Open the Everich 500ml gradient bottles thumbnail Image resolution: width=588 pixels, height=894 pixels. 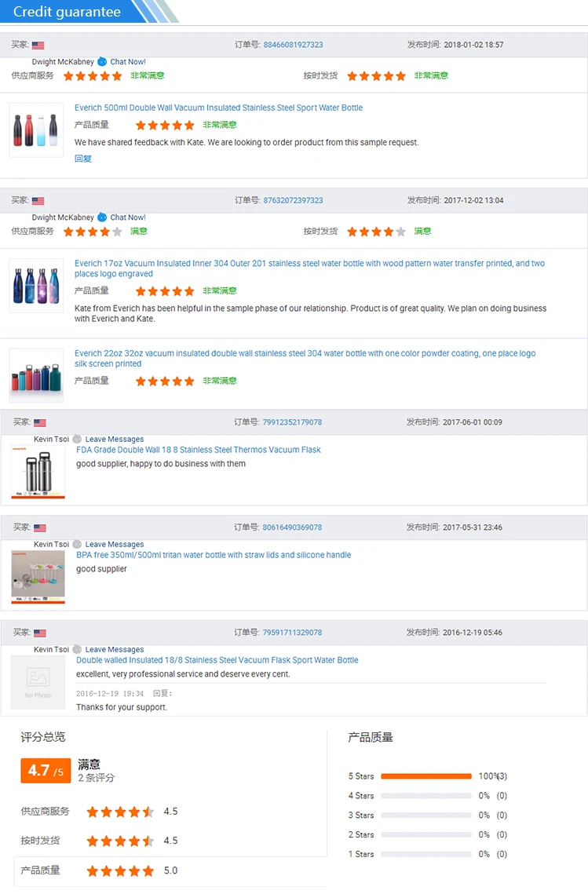coord(37,130)
